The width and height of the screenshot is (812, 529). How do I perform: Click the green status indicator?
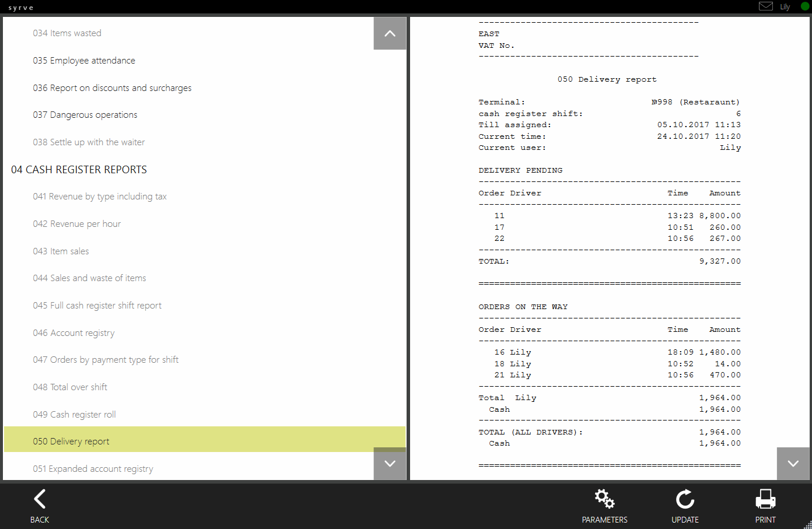805,6
